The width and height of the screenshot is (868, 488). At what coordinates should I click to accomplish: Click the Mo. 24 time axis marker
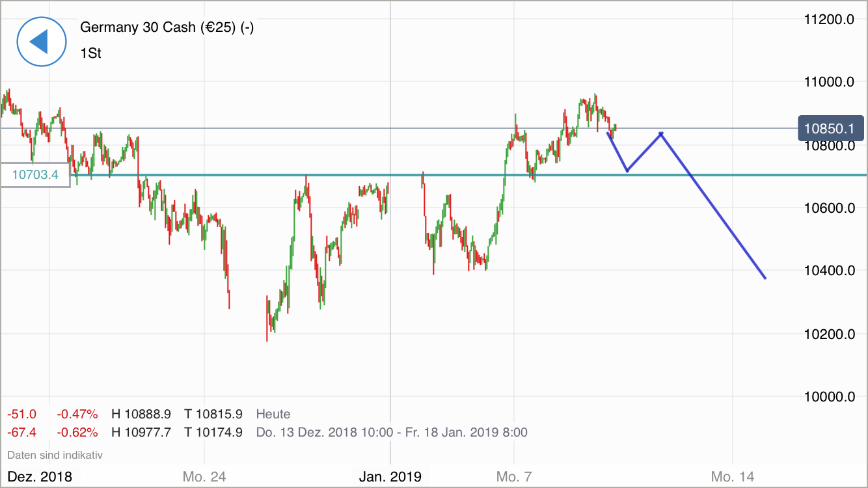click(204, 476)
